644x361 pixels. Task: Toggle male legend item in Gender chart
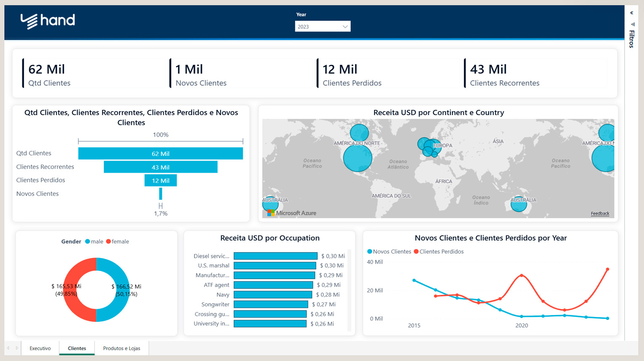click(94, 241)
